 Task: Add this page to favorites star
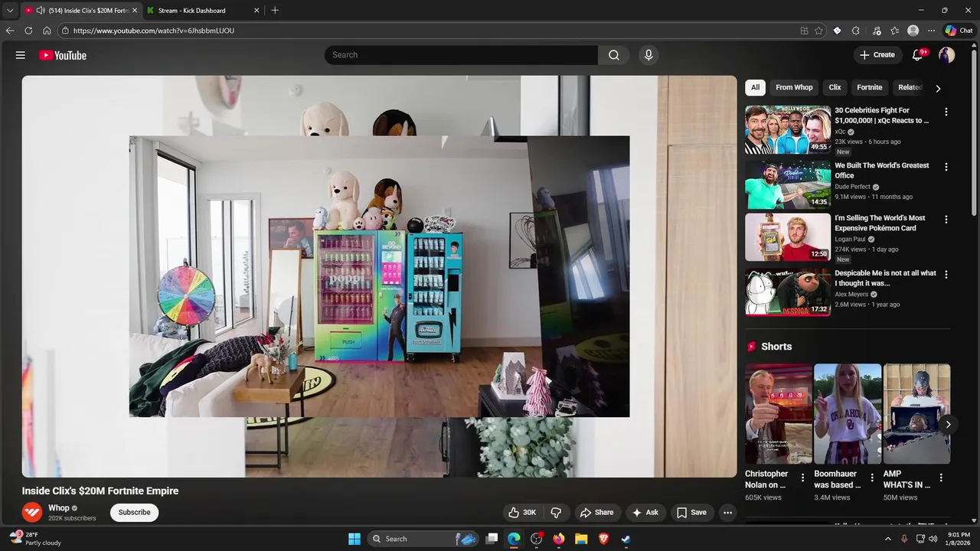point(818,31)
